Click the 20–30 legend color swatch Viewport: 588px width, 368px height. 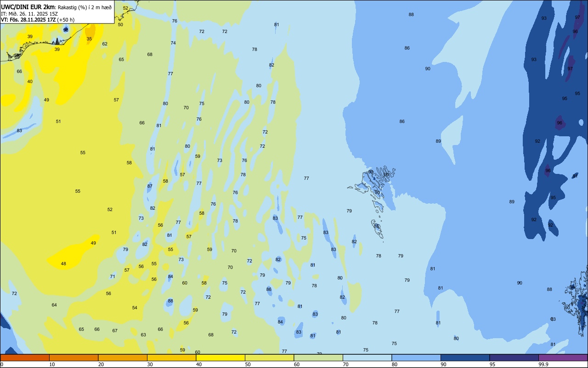[123, 357]
